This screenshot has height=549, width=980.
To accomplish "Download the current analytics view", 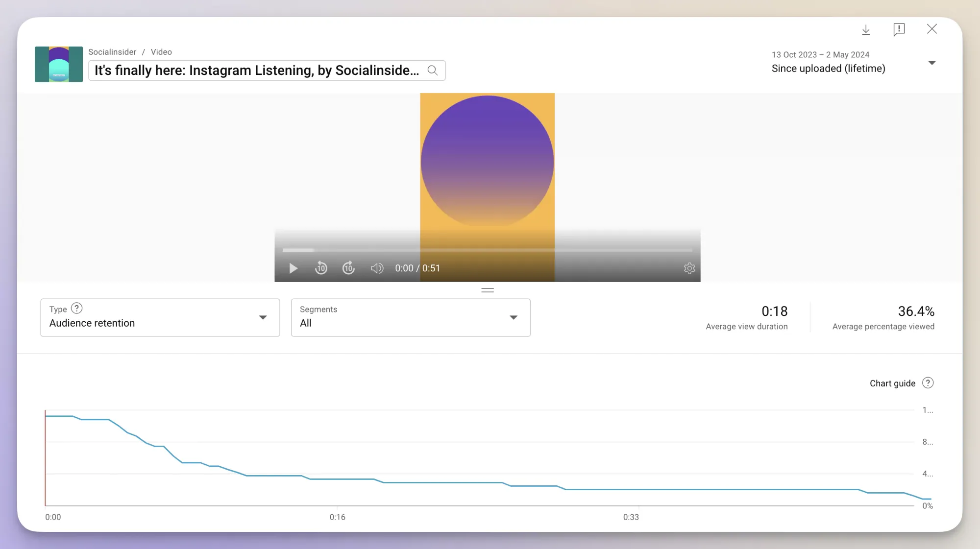I will coord(866,29).
